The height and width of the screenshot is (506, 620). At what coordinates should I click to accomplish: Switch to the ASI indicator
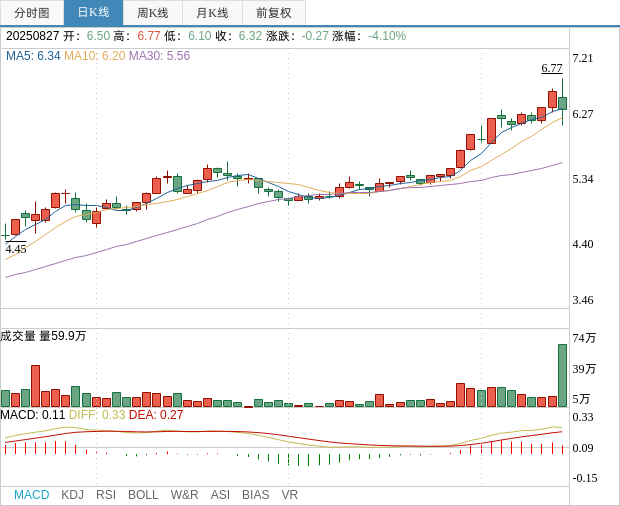pos(220,495)
